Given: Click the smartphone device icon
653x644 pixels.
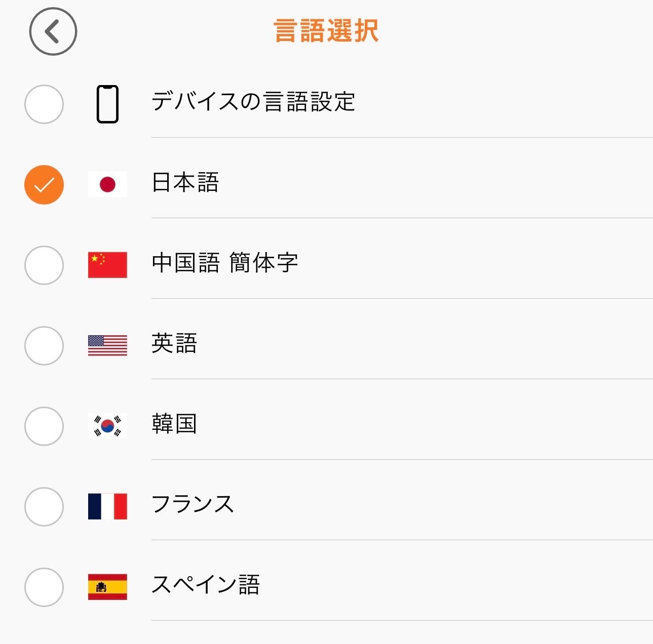Looking at the screenshot, I should pyautogui.click(x=107, y=104).
